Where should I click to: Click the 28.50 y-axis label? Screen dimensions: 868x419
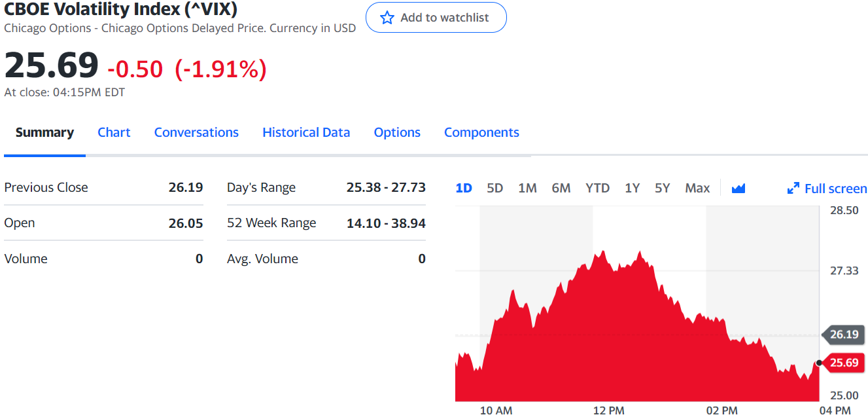[x=844, y=210]
